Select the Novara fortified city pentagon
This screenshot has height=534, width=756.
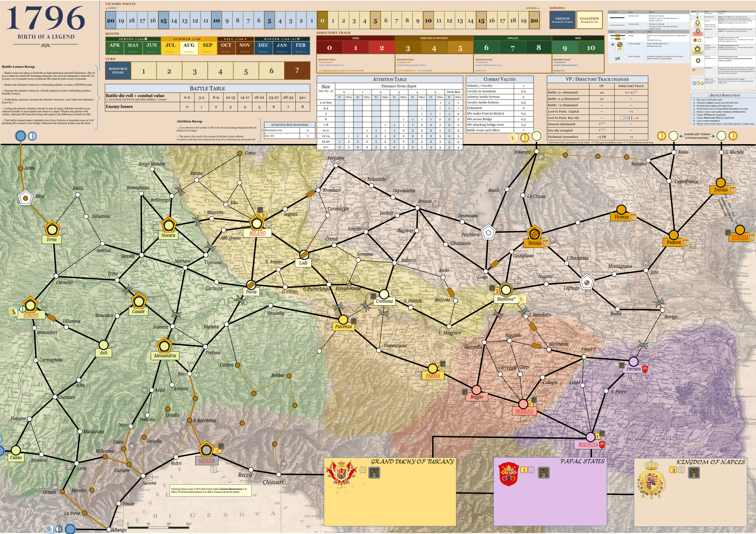click(x=169, y=225)
